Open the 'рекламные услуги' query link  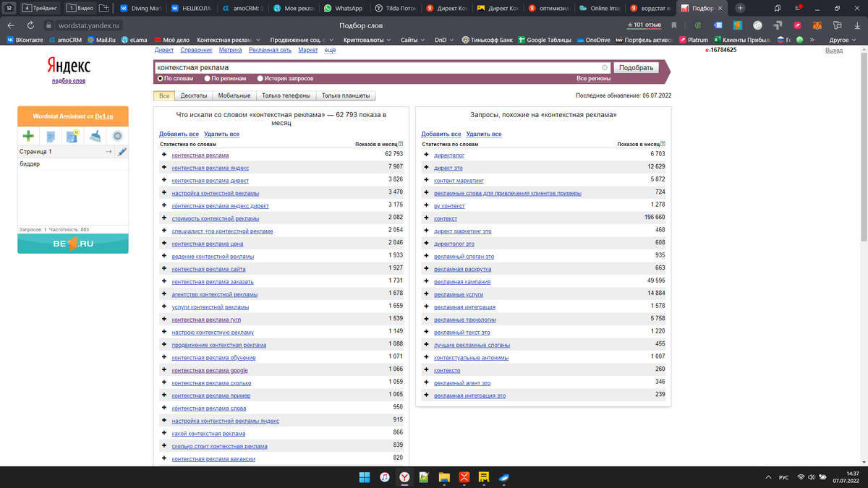[x=459, y=294]
